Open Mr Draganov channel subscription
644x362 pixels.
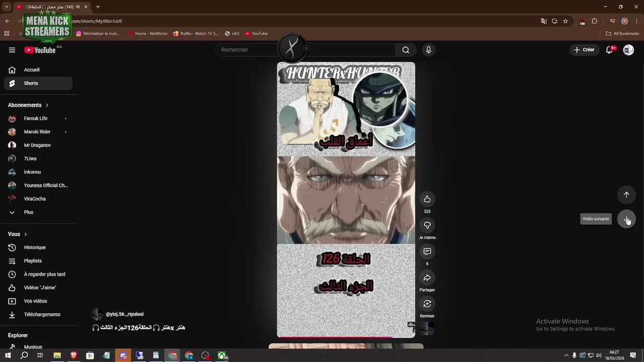pos(38,145)
